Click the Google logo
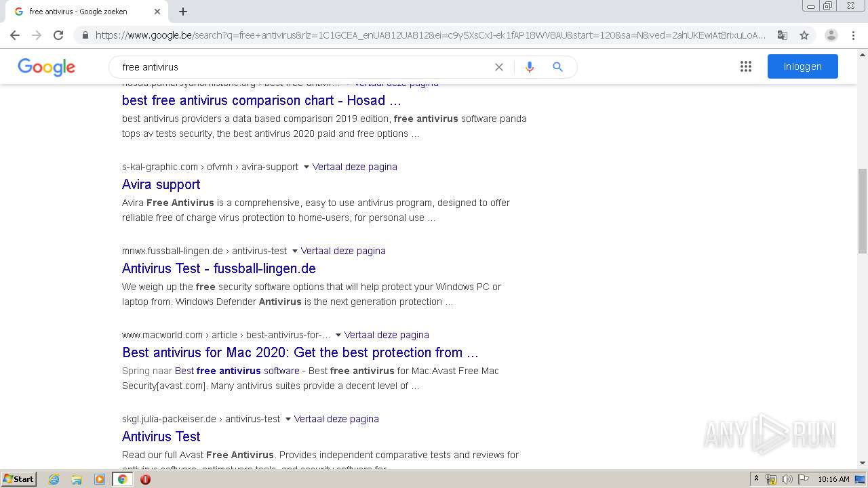 46,67
